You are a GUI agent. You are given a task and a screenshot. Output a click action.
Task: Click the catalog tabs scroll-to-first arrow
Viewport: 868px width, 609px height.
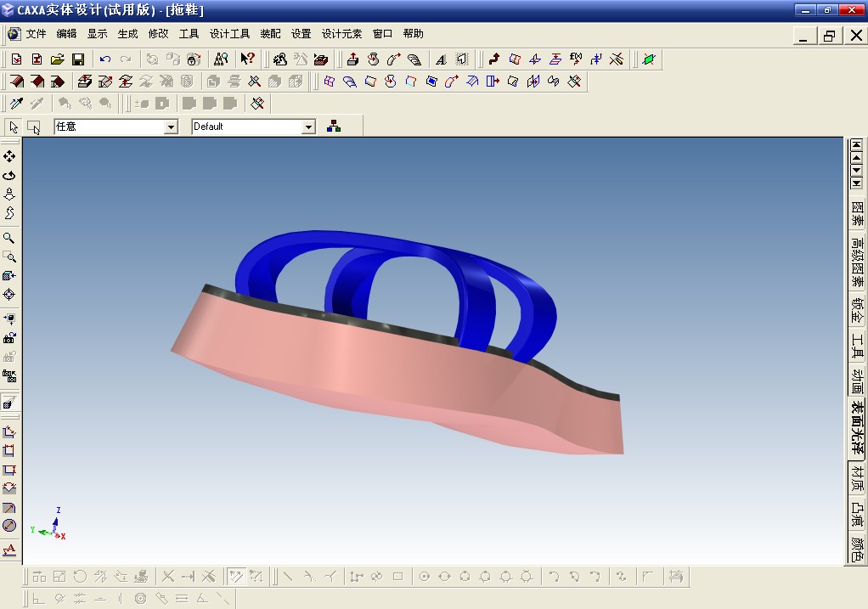pyautogui.click(x=856, y=145)
